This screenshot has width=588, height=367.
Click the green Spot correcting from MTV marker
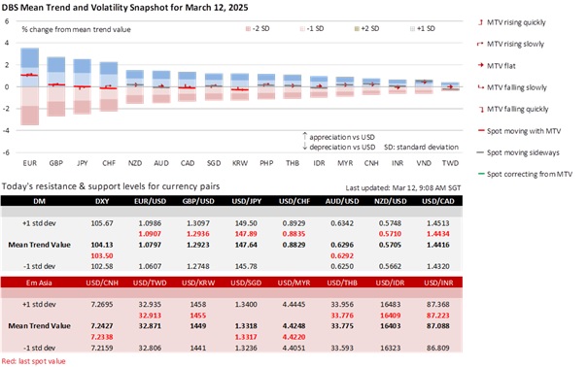pyautogui.click(x=481, y=174)
